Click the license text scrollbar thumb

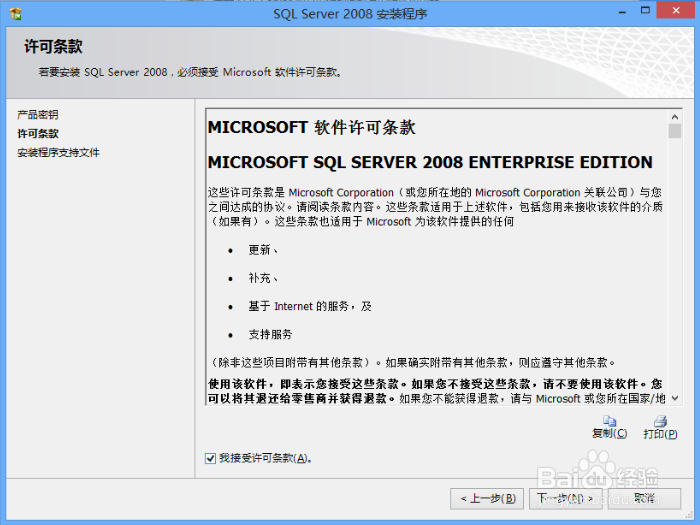pyautogui.click(x=675, y=131)
